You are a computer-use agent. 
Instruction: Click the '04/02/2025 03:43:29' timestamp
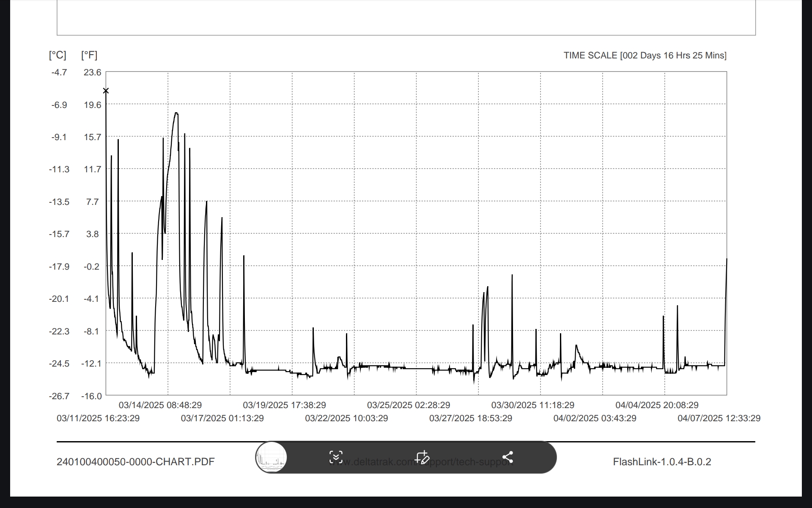[x=595, y=418]
